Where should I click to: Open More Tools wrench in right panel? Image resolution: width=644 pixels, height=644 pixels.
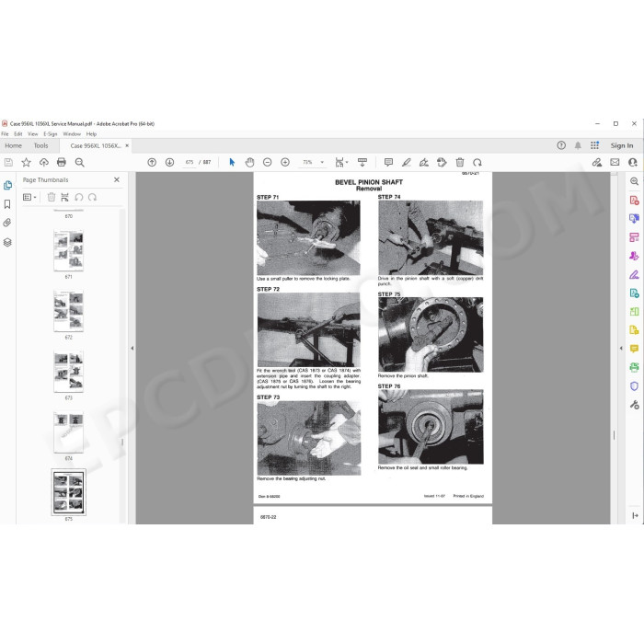click(634, 405)
